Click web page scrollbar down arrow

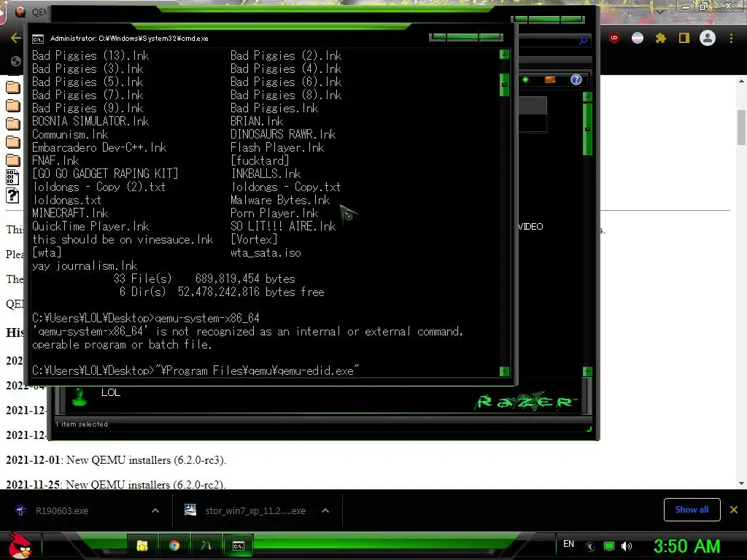[x=741, y=483]
